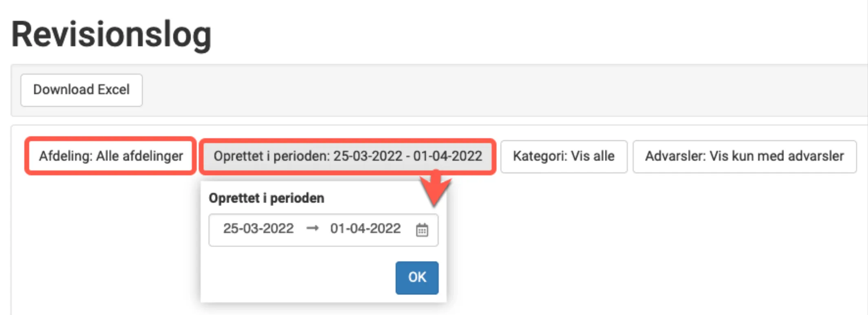Change the department filter from Alle afdelinger

click(111, 156)
